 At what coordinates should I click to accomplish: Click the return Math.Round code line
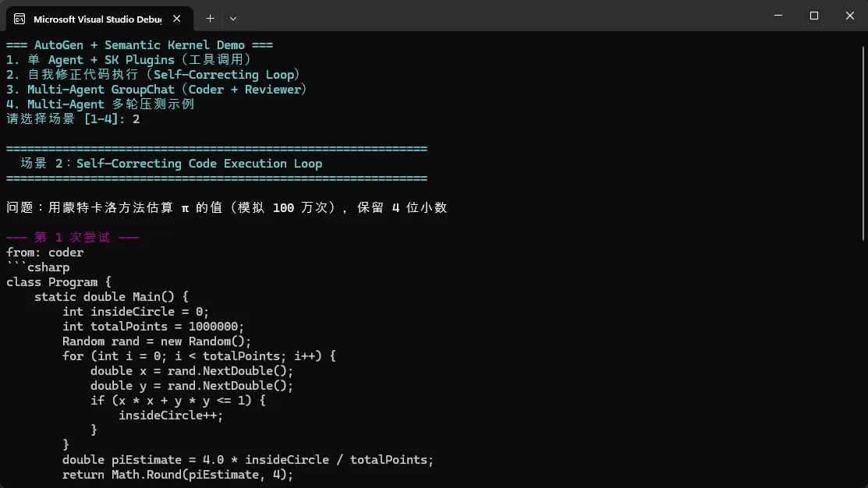pos(178,475)
